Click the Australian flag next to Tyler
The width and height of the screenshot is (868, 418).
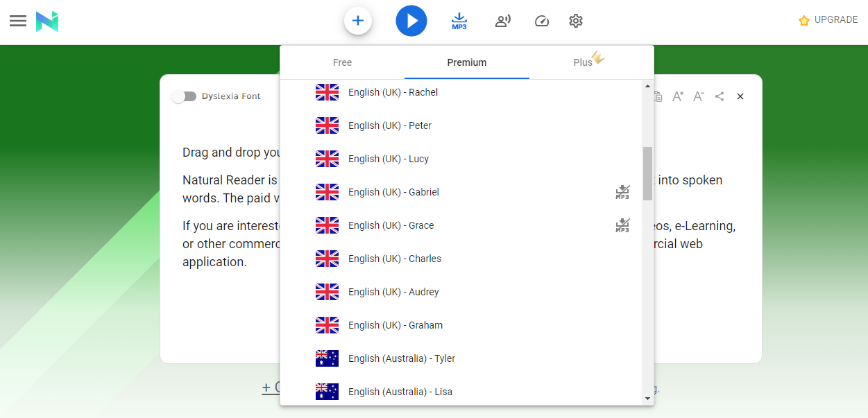click(327, 358)
